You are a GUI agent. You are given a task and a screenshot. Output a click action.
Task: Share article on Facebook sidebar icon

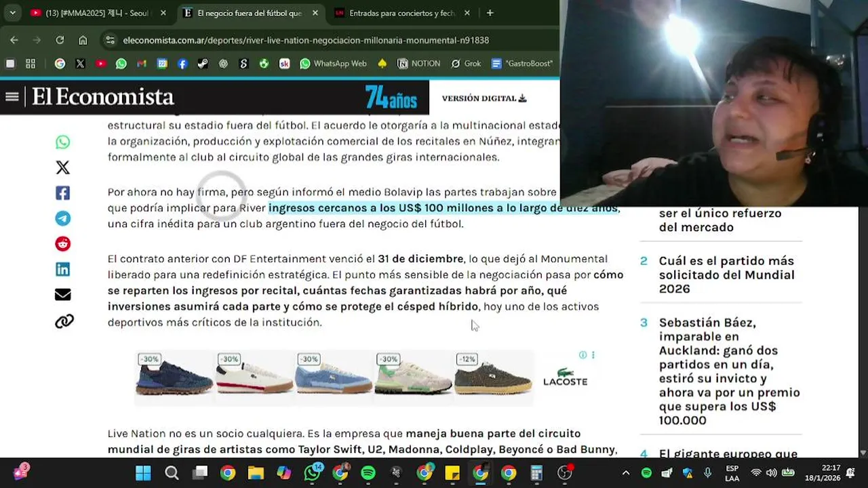[x=62, y=193]
